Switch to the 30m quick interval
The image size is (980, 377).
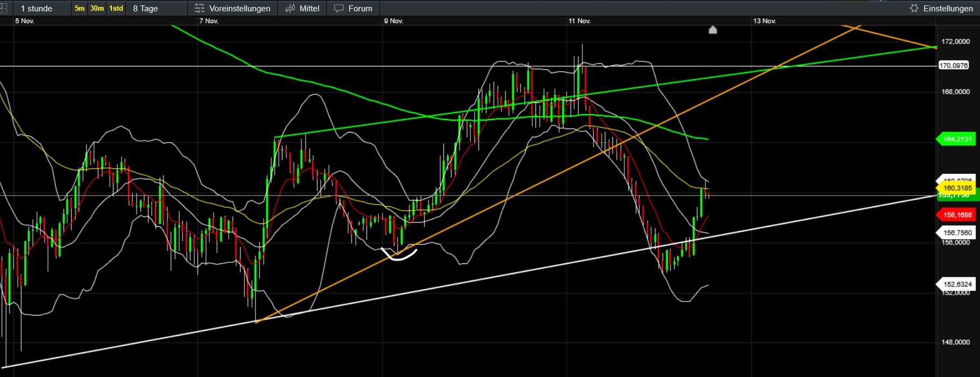click(97, 9)
